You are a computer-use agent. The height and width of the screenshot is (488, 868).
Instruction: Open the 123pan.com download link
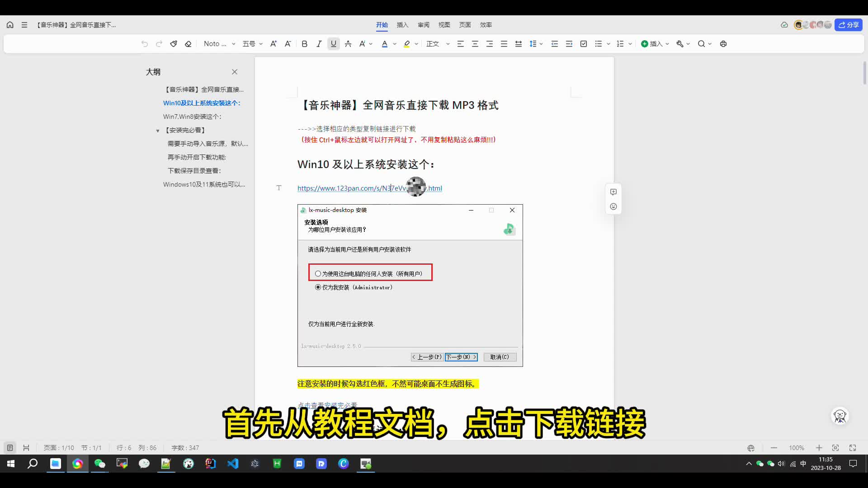(369, 188)
